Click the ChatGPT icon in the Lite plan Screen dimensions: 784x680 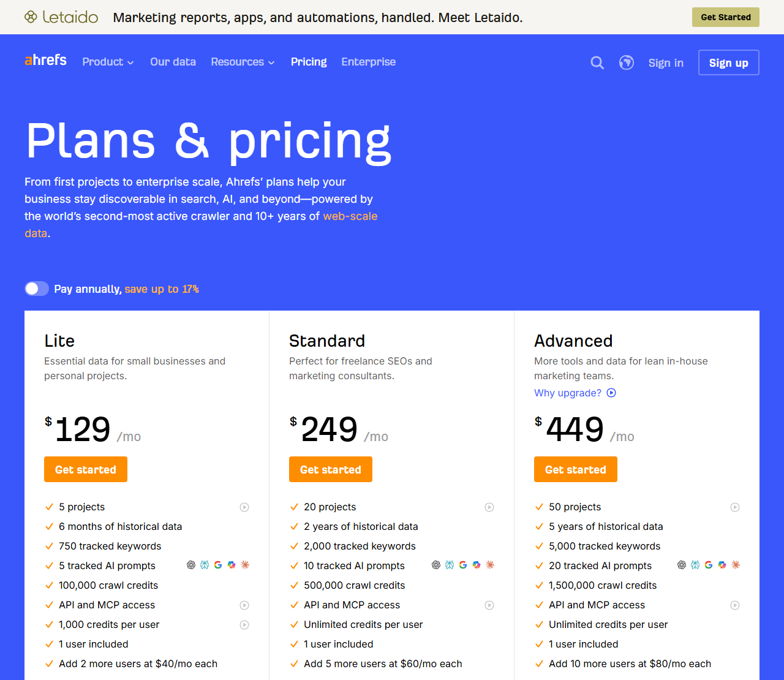click(x=191, y=565)
